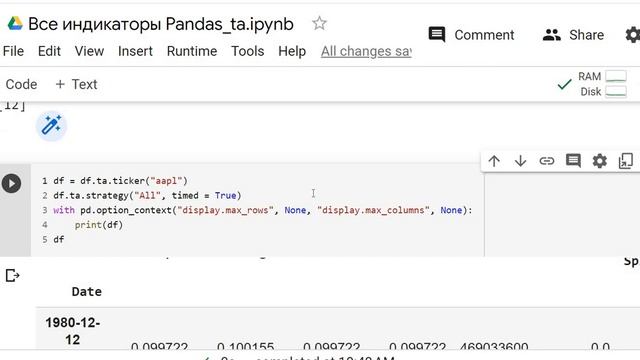The image size is (640, 360).
Task: Click the magic wand suggest charts icon
Action: (51, 125)
